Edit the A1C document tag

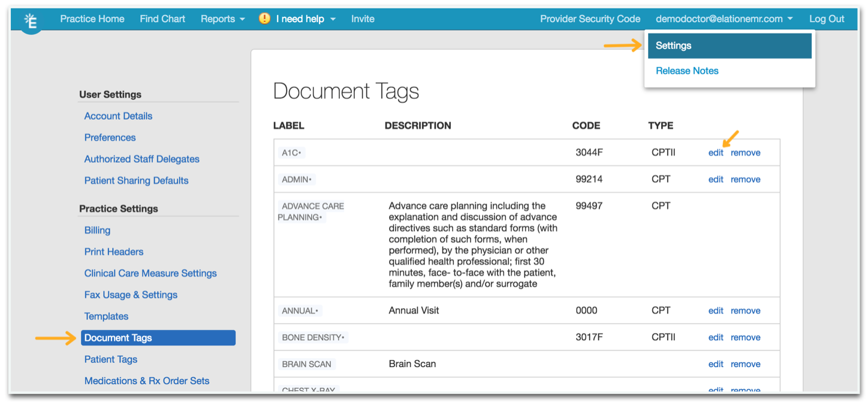coord(716,153)
